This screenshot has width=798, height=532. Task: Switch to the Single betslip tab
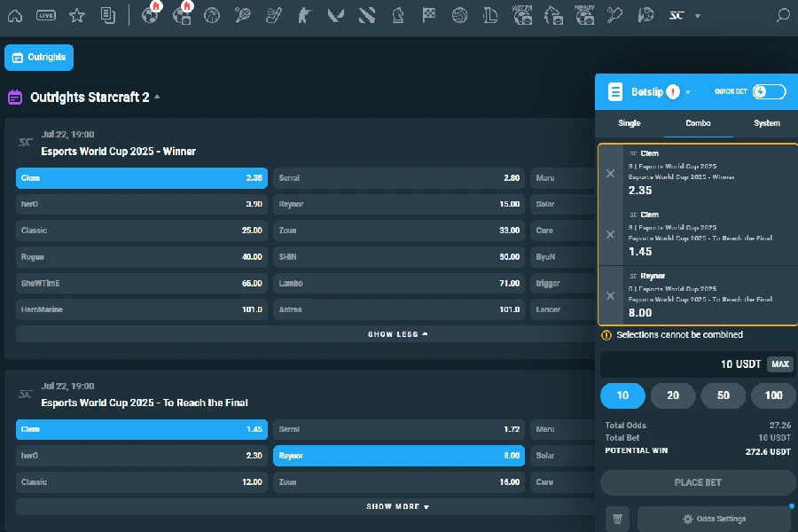click(629, 123)
